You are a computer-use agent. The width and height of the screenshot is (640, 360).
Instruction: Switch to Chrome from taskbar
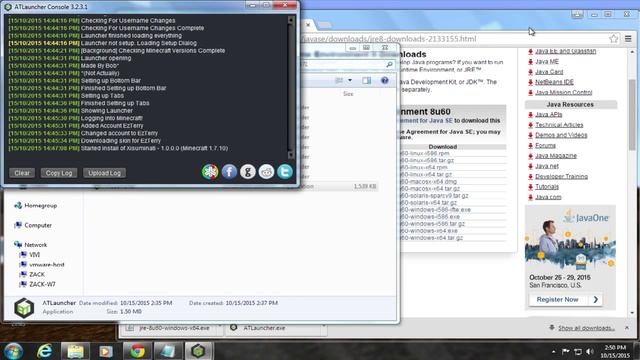click(x=137, y=351)
